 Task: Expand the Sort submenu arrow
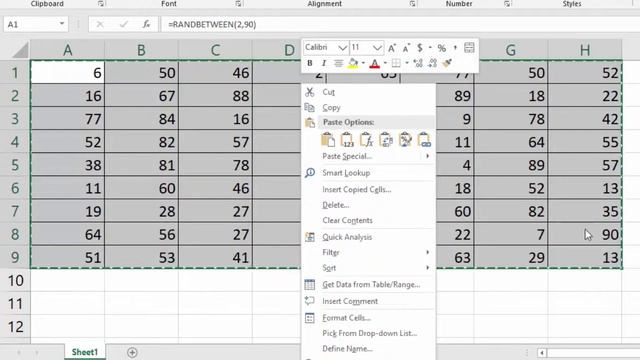pyautogui.click(x=427, y=268)
